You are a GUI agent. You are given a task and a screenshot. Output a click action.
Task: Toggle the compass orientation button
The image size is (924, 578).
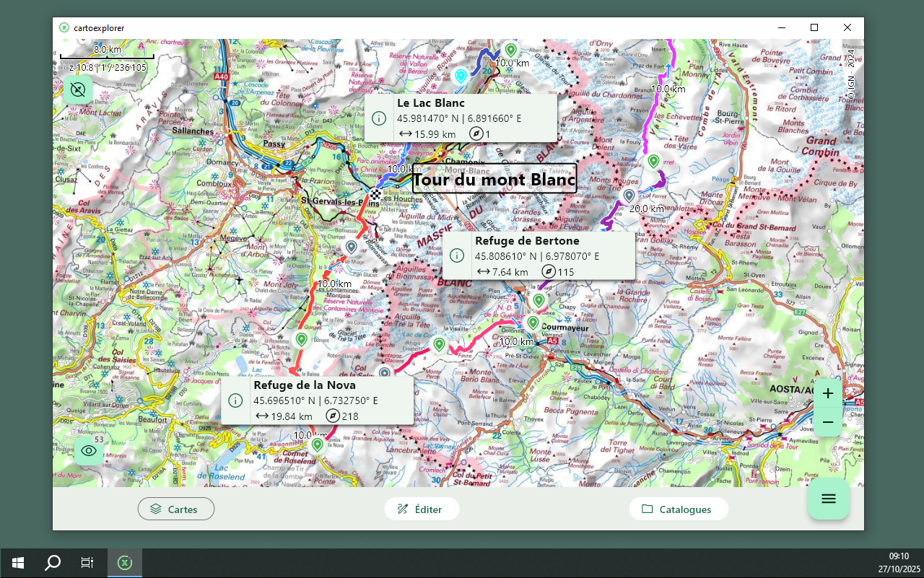(x=78, y=90)
